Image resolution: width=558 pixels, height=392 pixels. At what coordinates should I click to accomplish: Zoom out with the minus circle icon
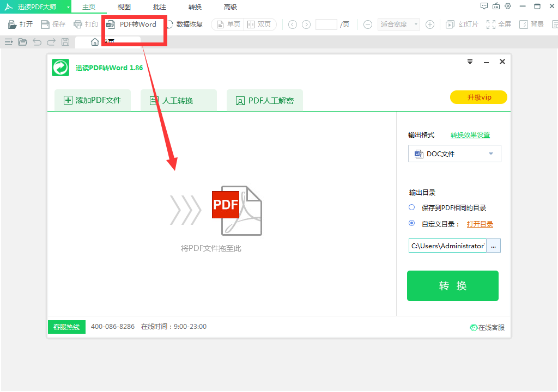tap(368, 24)
